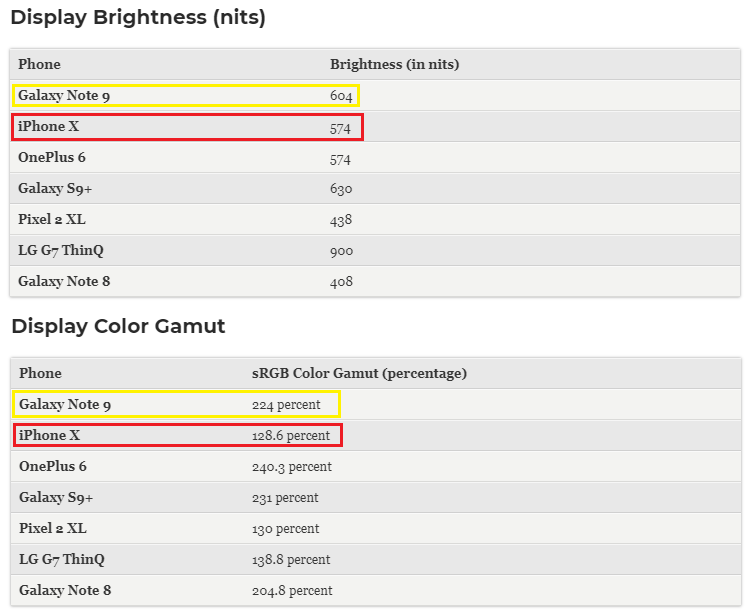
Task: Select OnePlus 6 in the brightness table
Action: 52,157
